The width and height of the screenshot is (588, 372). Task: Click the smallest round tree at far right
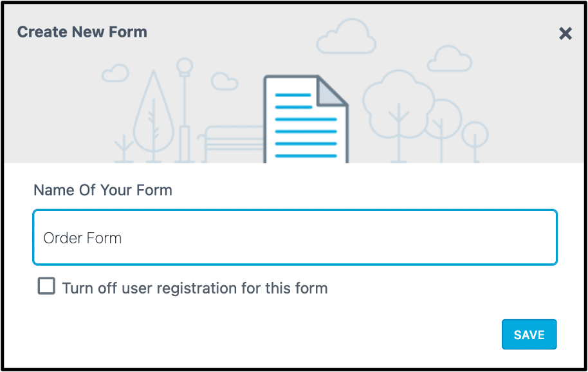click(x=475, y=137)
